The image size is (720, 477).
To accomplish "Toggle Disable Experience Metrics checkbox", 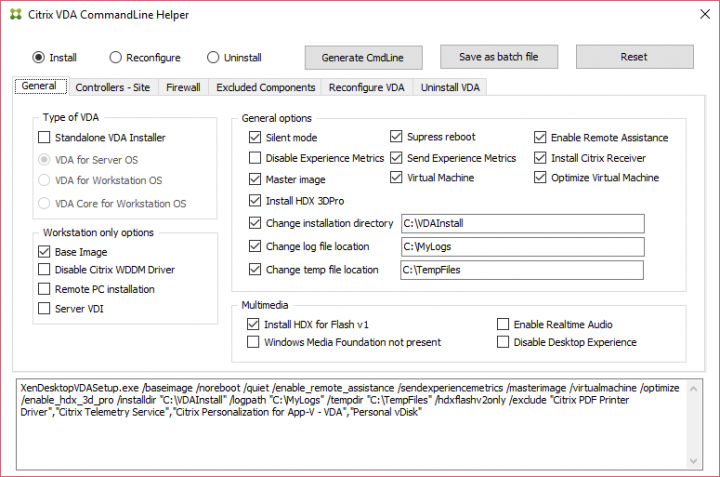I will tap(255, 158).
